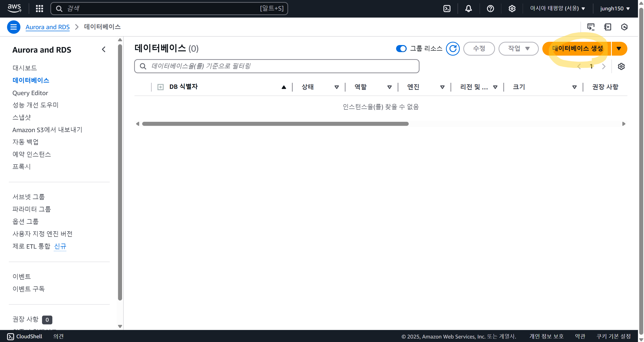This screenshot has width=644, height=342.
Task: Open the AWS services grid menu
Action: (x=39, y=9)
